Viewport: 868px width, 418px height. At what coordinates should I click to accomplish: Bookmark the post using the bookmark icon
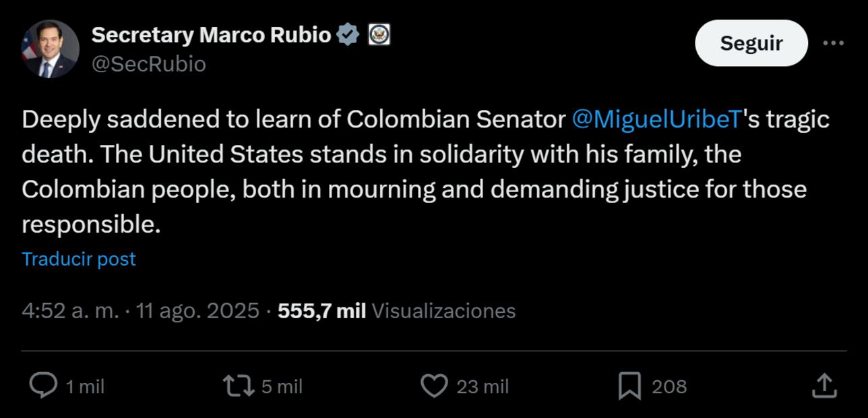pyautogui.click(x=632, y=386)
